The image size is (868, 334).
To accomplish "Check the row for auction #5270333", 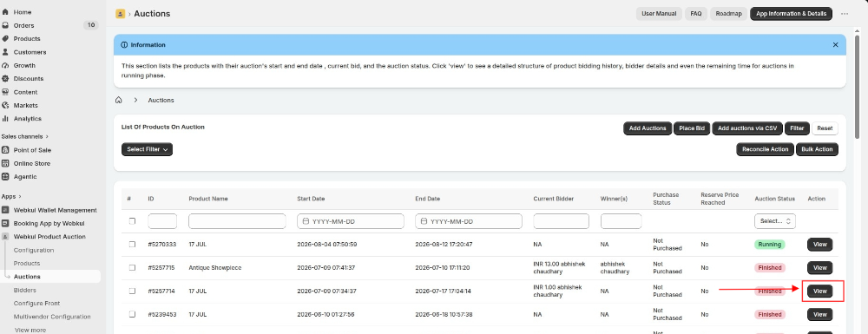I will coord(132,245).
